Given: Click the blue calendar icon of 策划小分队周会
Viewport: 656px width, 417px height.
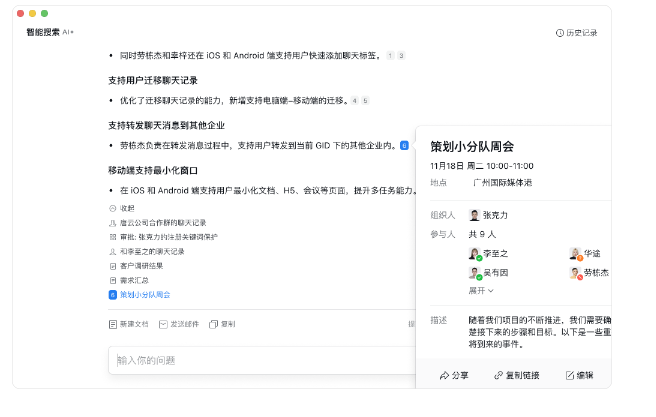Looking at the screenshot, I should (112, 295).
